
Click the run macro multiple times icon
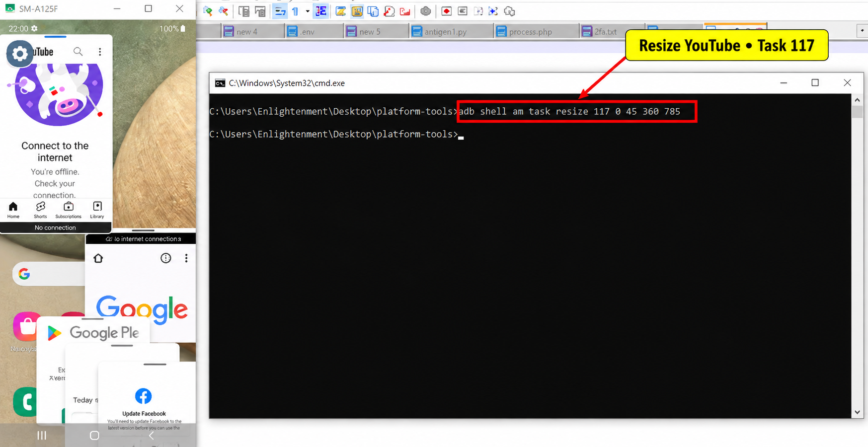click(493, 11)
